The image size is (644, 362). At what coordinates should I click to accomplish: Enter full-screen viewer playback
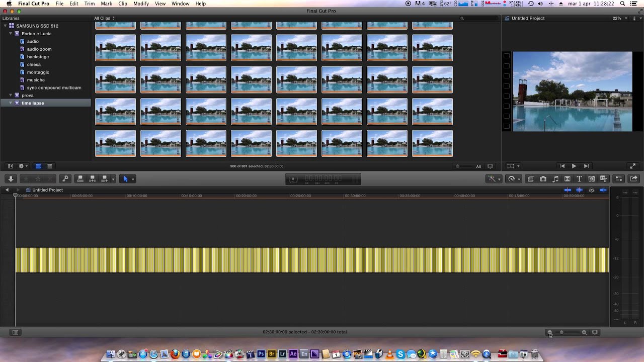tap(633, 166)
